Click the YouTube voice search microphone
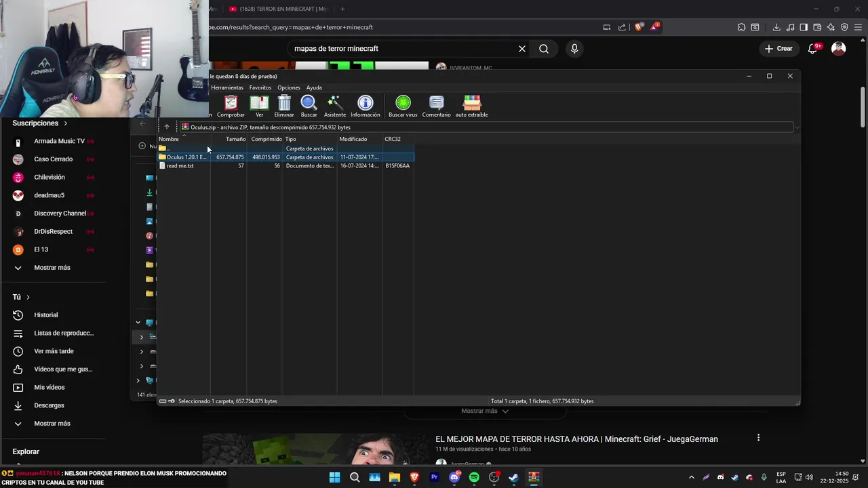 (x=574, y=49)
